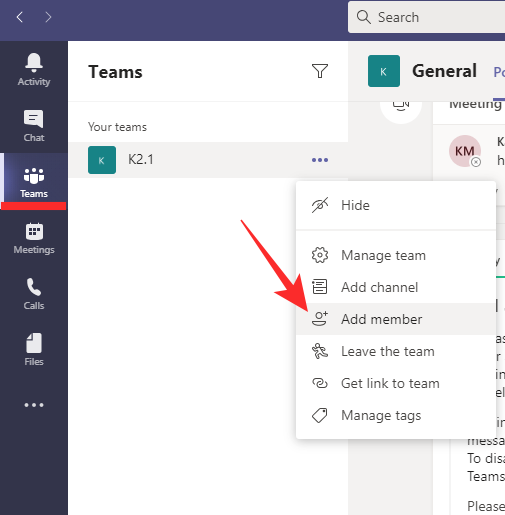
Task: Click the Leave the team running icon
Action: 320,351
